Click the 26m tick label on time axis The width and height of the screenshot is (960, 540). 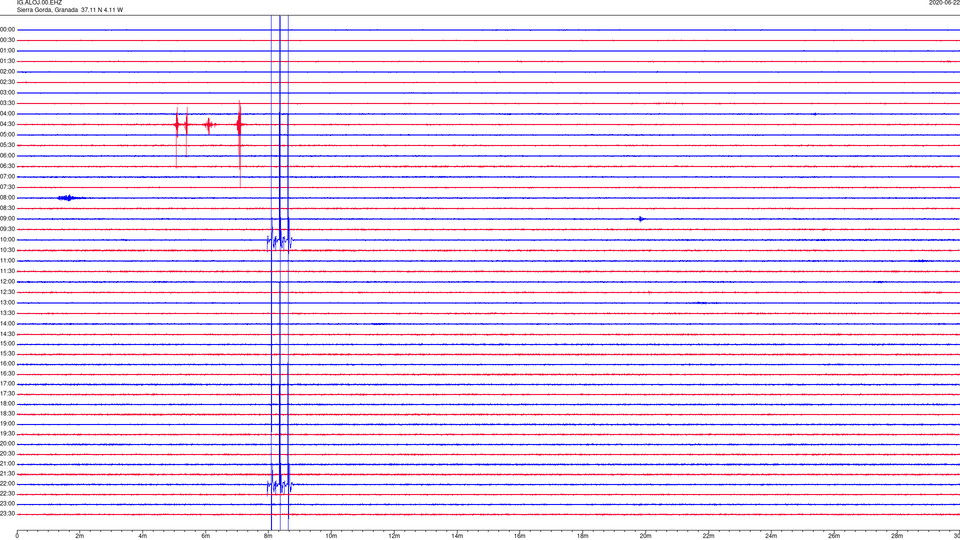point(834,536)
